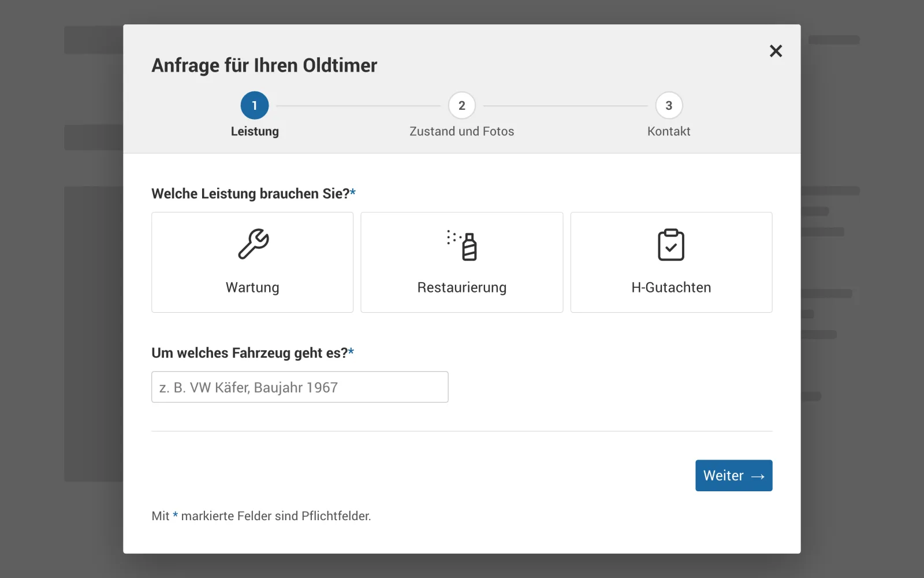The image size is (924, 578).
Task: Open the Kontakt step label
Action: coord(669,131)
